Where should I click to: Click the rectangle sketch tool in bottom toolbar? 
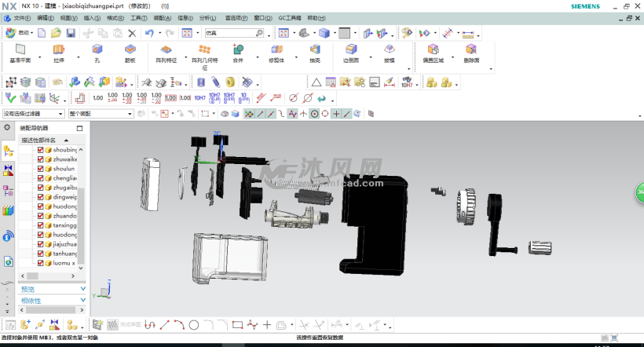pos(237,325)
